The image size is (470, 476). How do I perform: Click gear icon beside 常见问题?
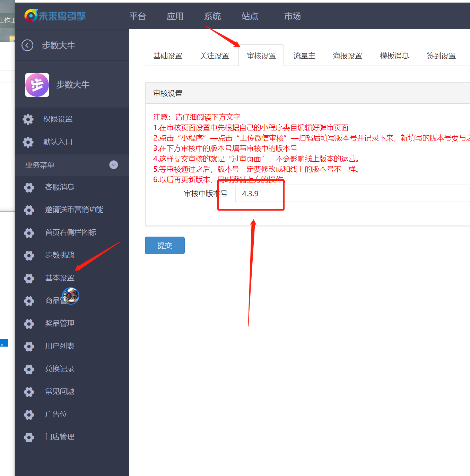click(x=29, y=392)
